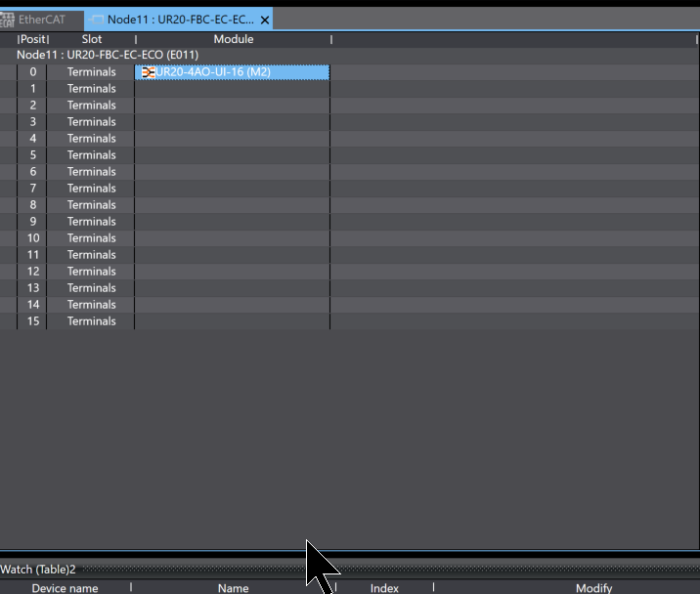Image resolution: width=700 pixels, height=594 pixels.
Task: Click the Posit column header
Action: (x=33, y=39)
